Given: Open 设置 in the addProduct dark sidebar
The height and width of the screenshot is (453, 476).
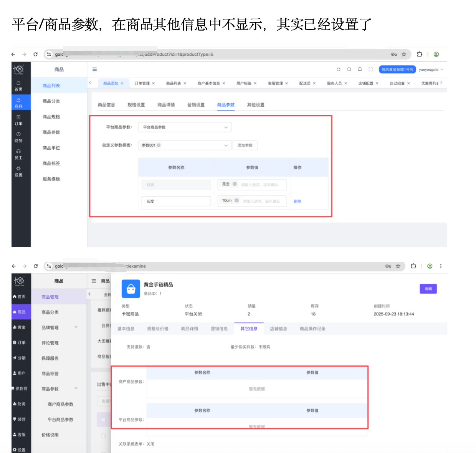Looking at the screenshot, I should pos(18,172).
